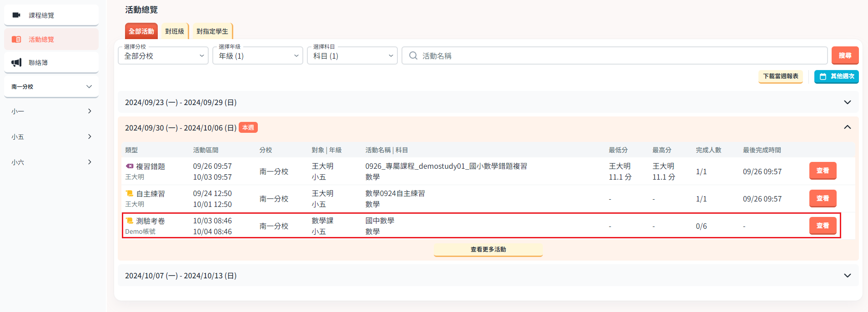Click the 活動區間 column header
This screenshot has height=312, width=868.
click(206, 150)
